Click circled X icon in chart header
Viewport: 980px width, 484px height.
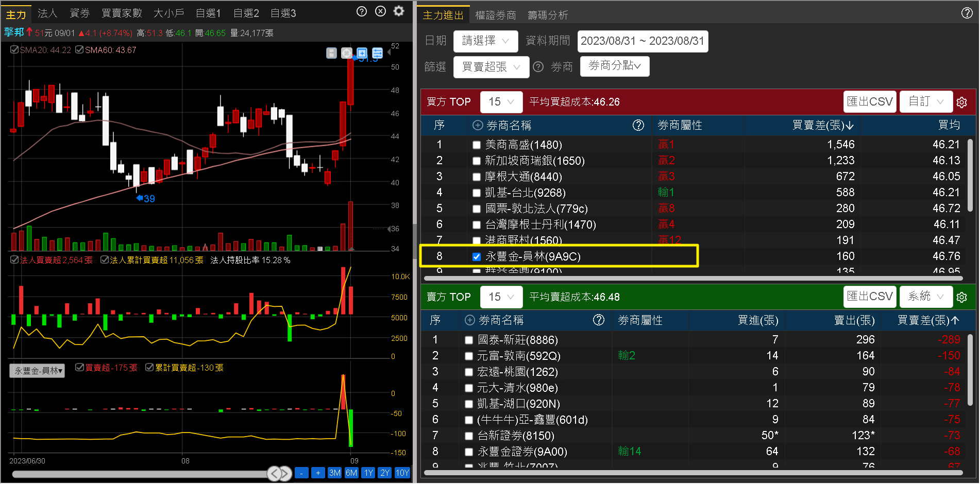[x=380, y=11]
